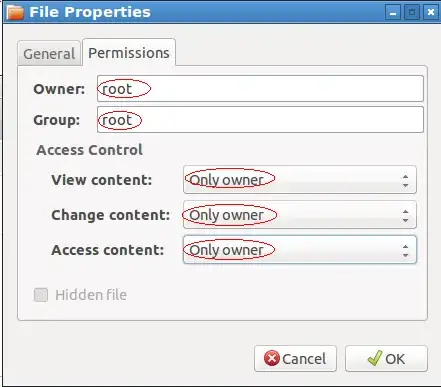Dismiss dialog with the Cancel button
This screenshot has height=387, width=441.
[x=295, y=359]
